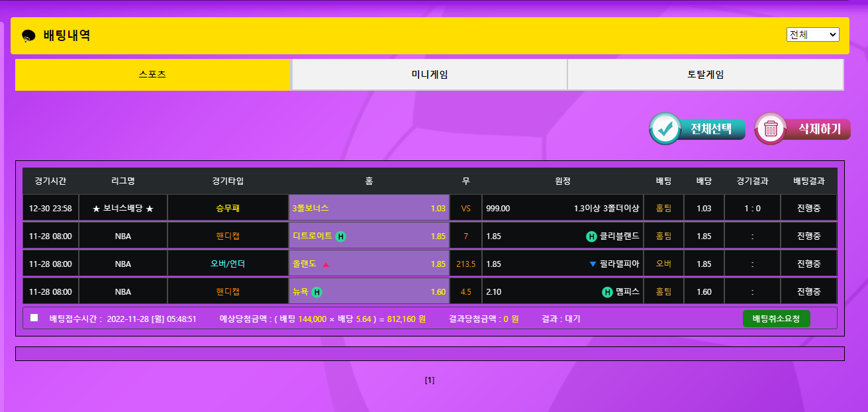The width and height of the screenshot is (868, 412).
Task: Select the 토탈게임 tab
Action: point(705,75)
